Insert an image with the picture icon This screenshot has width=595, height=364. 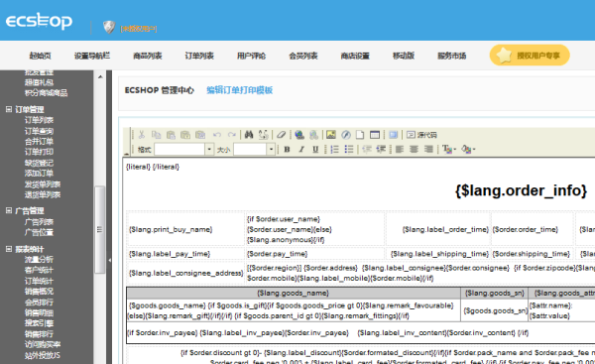pos(331,134)
